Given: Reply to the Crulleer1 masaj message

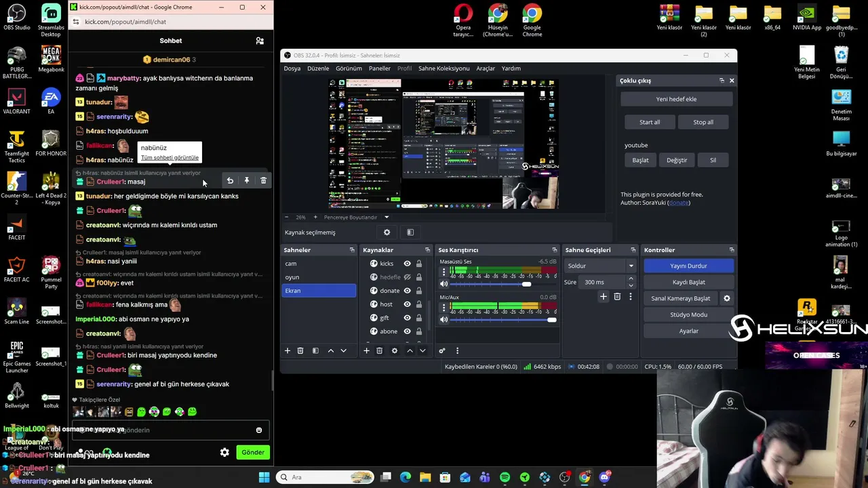Looking at the screenshot, I should click(x=230, y=181).
